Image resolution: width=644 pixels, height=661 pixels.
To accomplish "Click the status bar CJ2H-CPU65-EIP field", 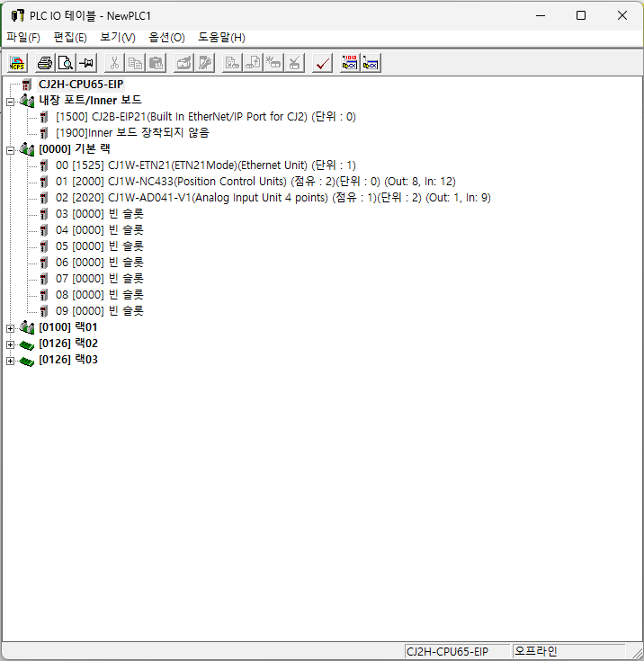I will [x=457, y=651].
